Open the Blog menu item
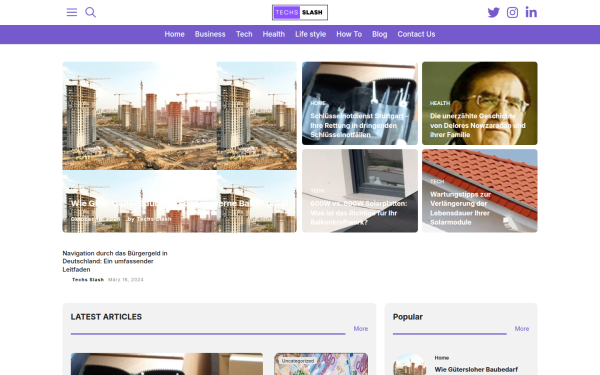Viewport: 600px width, 375px height. tap(380, 34)
